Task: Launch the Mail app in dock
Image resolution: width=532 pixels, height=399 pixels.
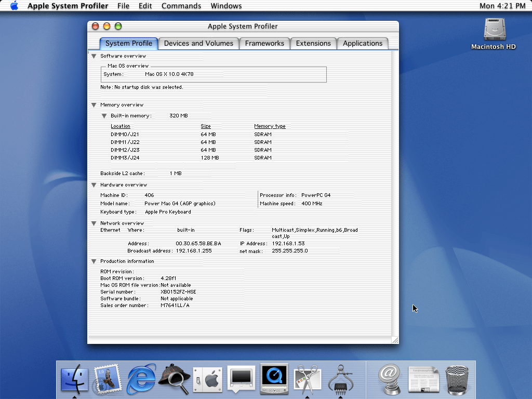Action: (x=107, y=379)
